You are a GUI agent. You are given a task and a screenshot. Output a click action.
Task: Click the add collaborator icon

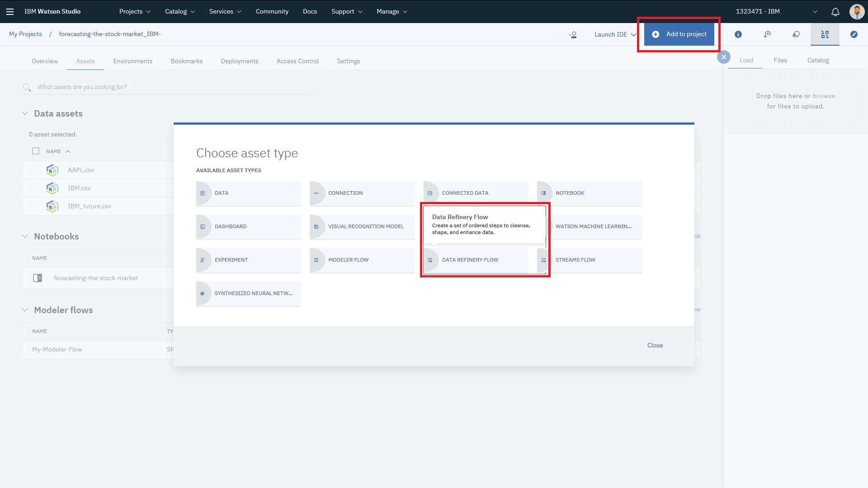[573, 35]
